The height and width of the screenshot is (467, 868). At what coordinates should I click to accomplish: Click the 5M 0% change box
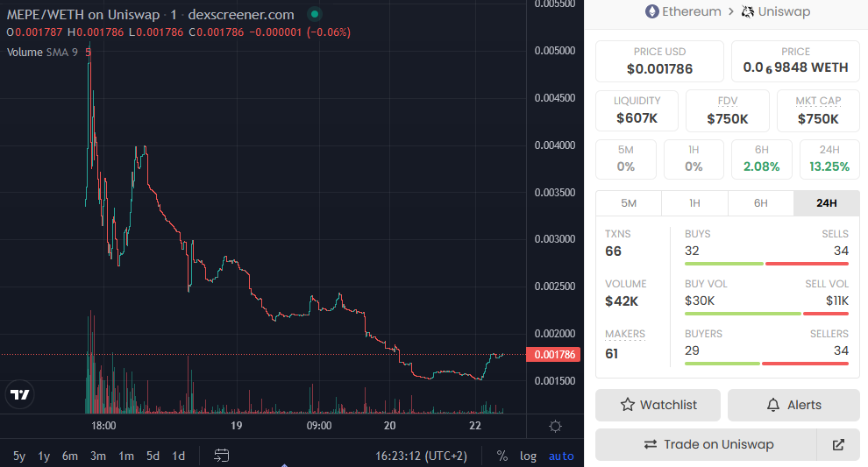pos(625,159)
